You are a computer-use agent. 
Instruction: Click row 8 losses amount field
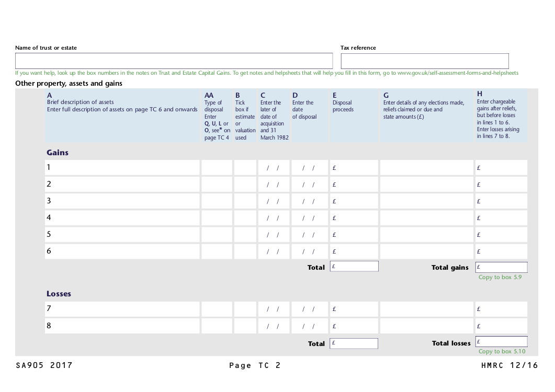(x=501, y=326)
